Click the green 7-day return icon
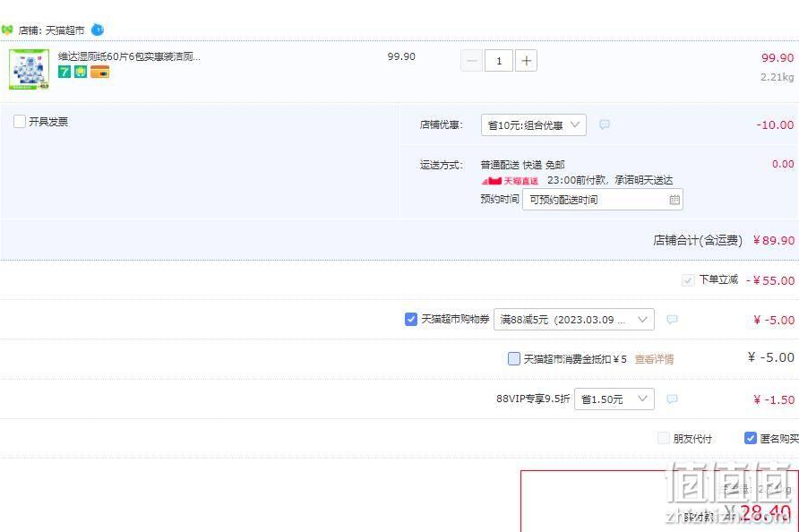This screenshot has height=532, width=799. [64, 72]
